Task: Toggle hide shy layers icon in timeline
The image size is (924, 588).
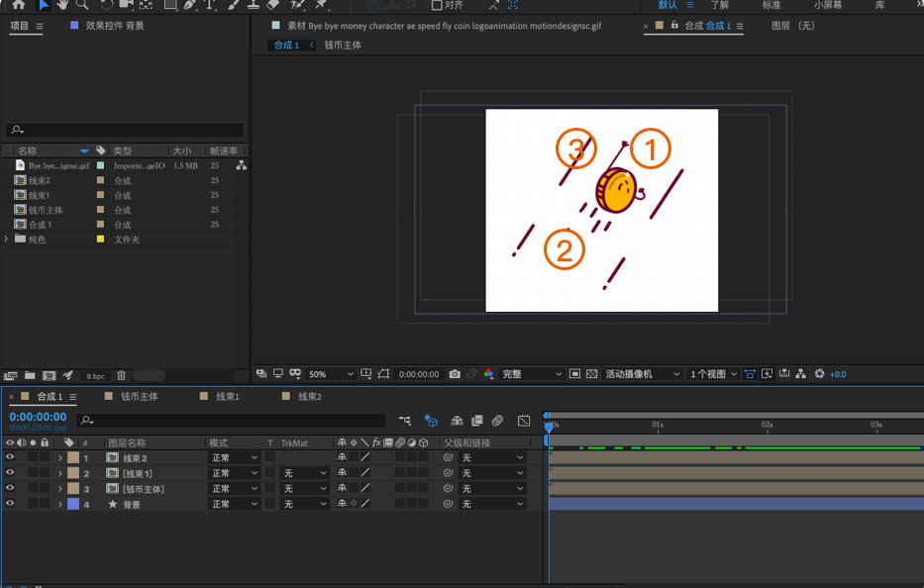Action: pyautogui.click(x=457, y=421)
